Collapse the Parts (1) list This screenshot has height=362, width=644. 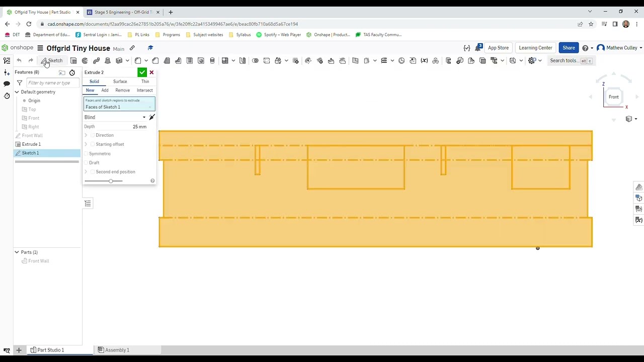(17, 252)
